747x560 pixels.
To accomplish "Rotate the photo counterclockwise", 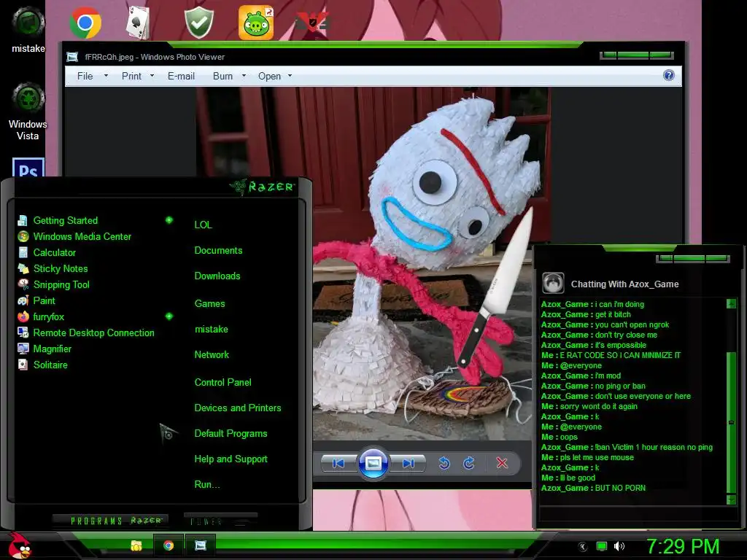I will 444,463.
